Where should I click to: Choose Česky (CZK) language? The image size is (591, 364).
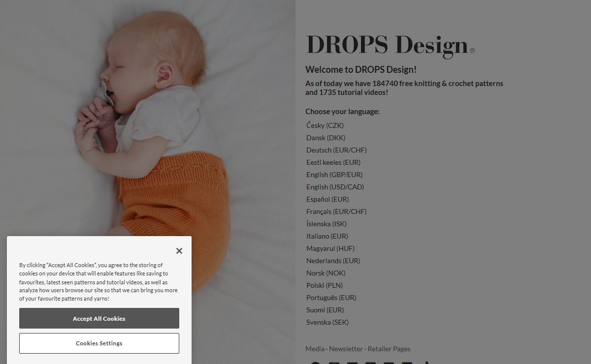click(325, 125)
